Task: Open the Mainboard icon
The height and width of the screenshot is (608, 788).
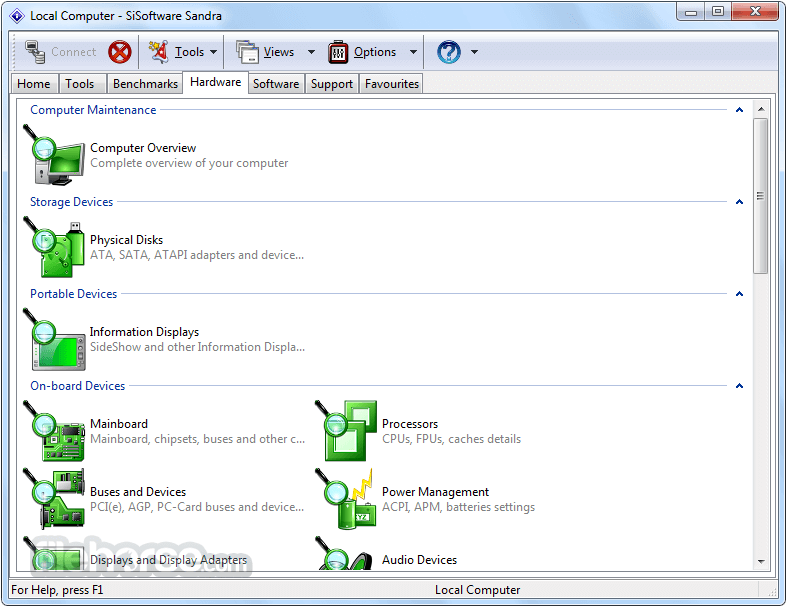Action: [54, 431]
